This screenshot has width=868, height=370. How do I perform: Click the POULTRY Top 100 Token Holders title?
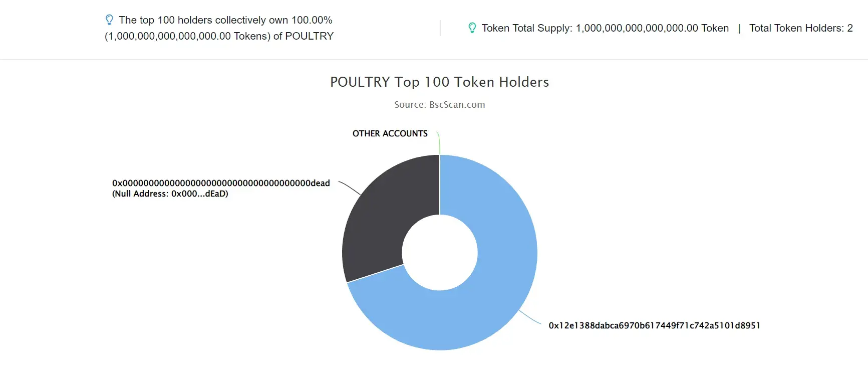pos(439,82)
